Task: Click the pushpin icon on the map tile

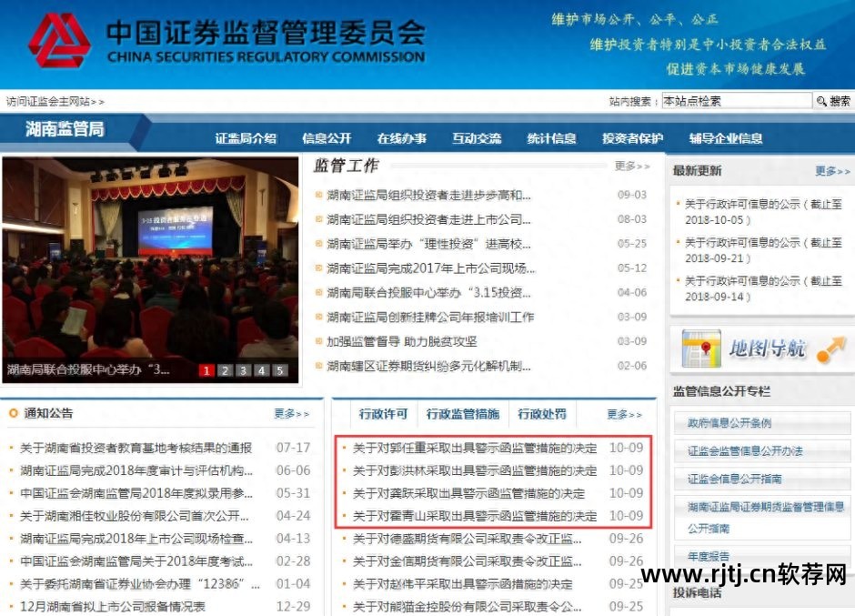Action: (x=705, y=346)
